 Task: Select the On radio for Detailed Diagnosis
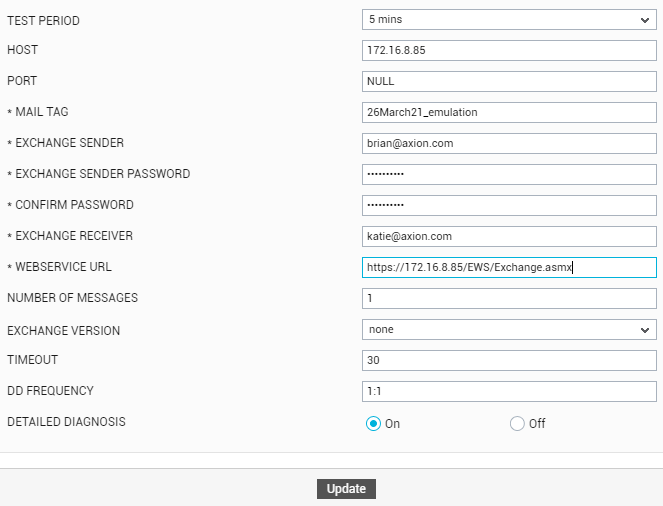pyautogui.click(x=373, y=423)
